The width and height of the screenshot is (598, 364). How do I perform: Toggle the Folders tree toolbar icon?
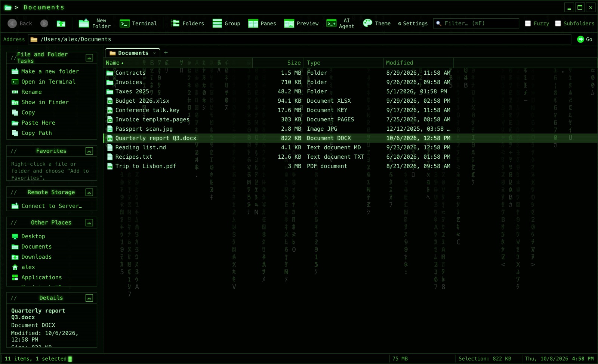[x=175, y=24]
